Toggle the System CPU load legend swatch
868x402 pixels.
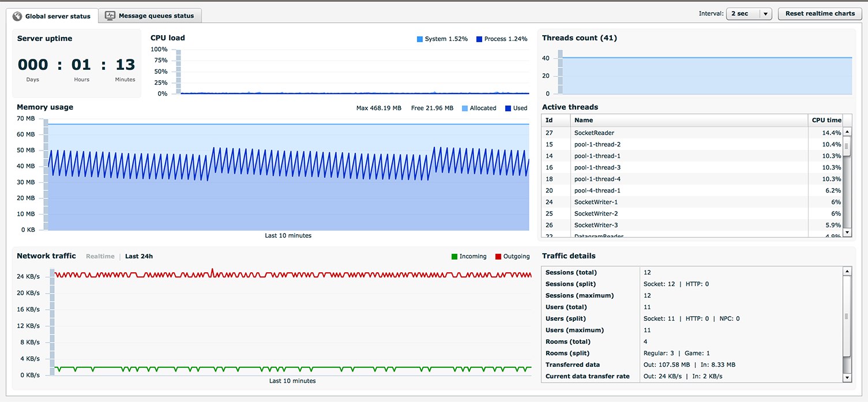pyautogui.click(x=420, y=39)
